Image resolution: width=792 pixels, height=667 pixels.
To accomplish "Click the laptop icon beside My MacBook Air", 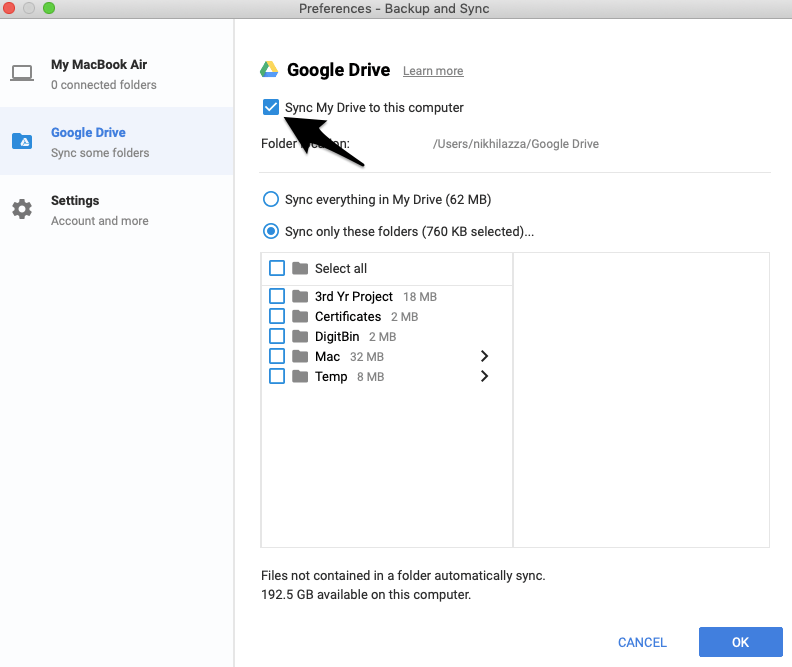I will [22, 73].
